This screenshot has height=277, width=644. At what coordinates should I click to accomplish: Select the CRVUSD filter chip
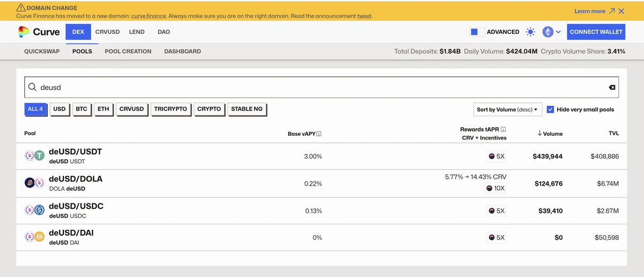pos(131,109)
